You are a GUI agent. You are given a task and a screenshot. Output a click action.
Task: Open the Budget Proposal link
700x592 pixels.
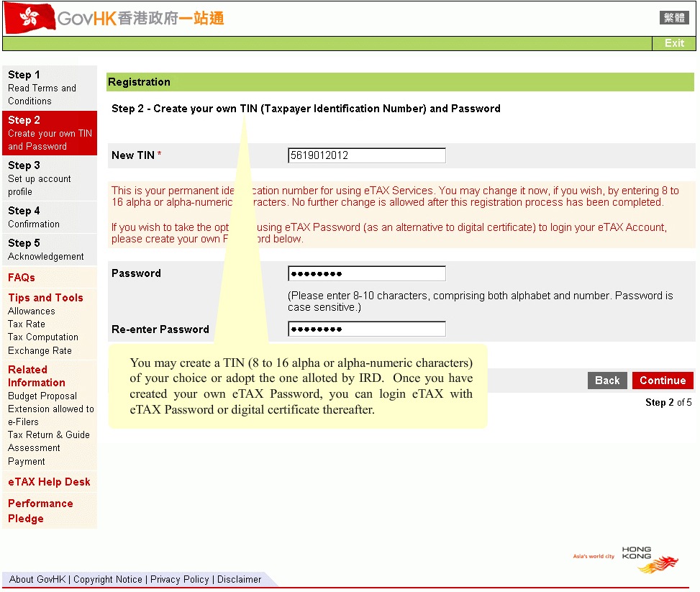tap(42, 396)
